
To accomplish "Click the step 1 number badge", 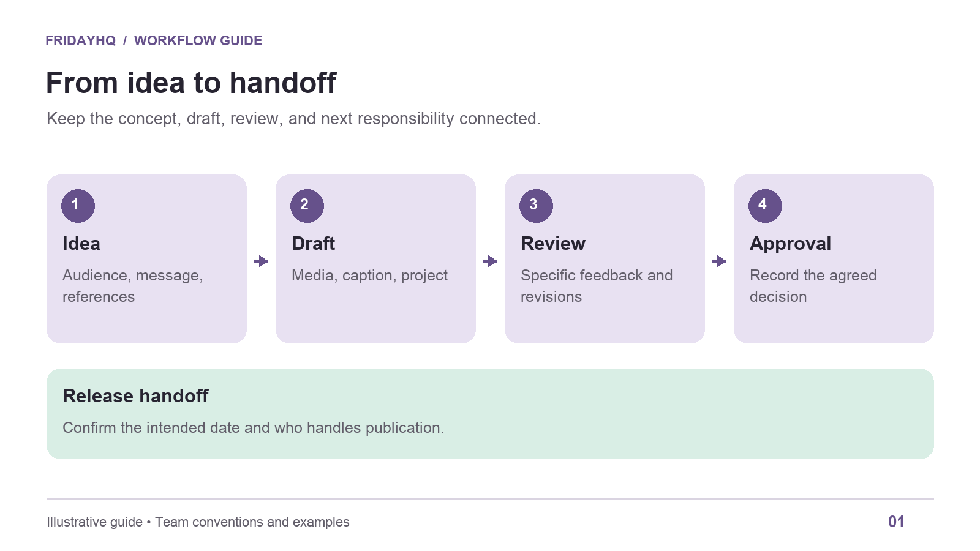I will (78, 206).
